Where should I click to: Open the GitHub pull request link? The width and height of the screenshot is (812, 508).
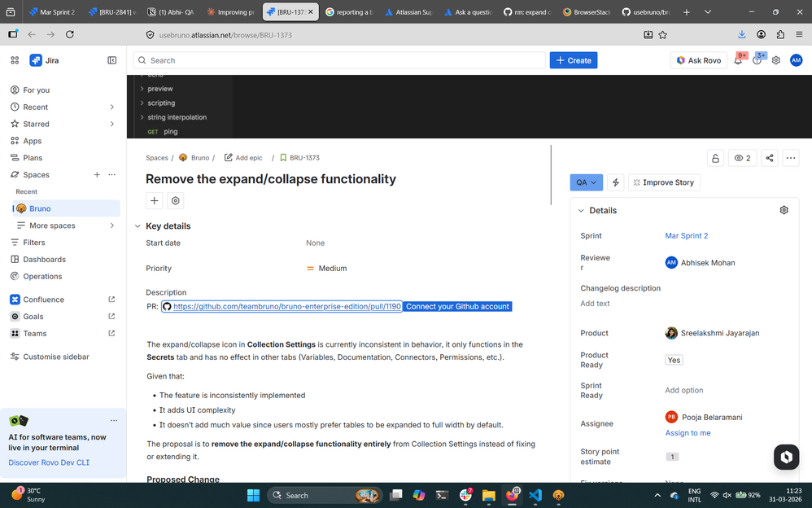[282, 306]
